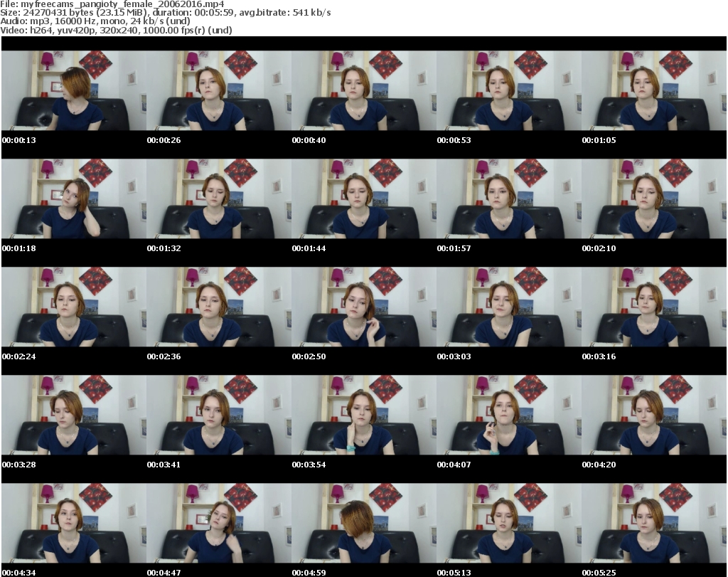The width and height of the screenshot is (728, 577).
Task: Select the thumbnail at 00:00:53
Action: pos(509,90)
